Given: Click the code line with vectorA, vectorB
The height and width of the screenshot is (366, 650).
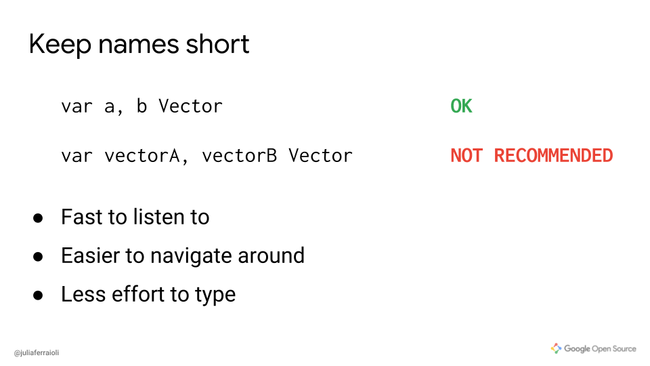Looking at the screenshot, I should tap(207, 156).
